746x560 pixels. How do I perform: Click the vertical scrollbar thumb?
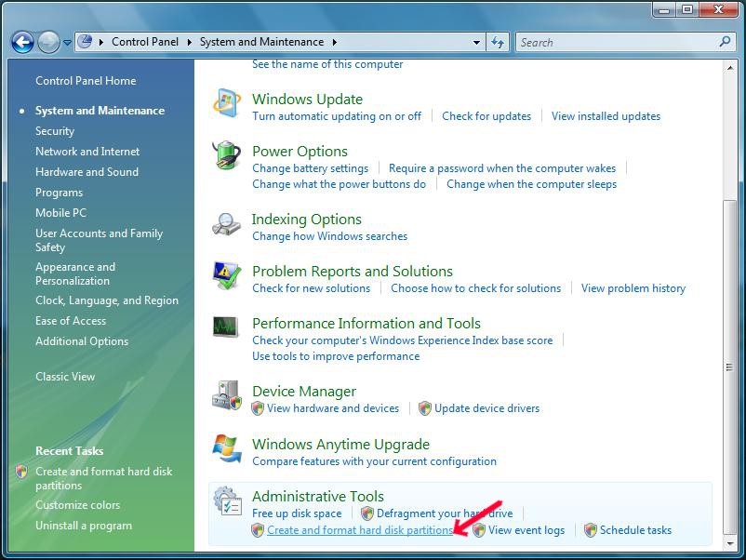point(729,367)
